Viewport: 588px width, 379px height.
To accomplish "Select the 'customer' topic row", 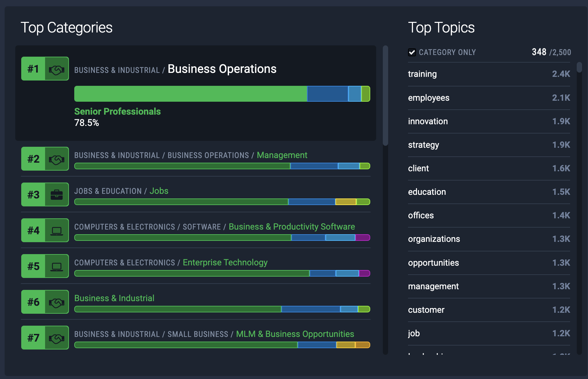I will 489,310.
